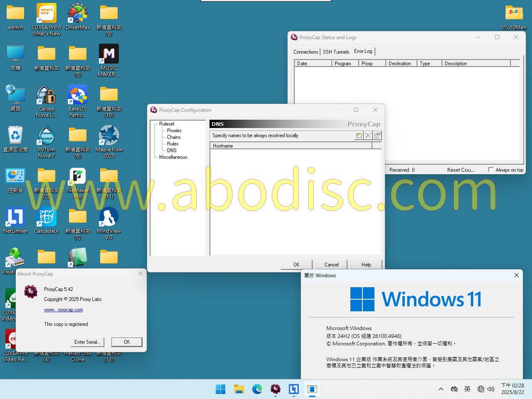Switch to the Connections tab
532x399 pixels.
click(x=305, y=52)
